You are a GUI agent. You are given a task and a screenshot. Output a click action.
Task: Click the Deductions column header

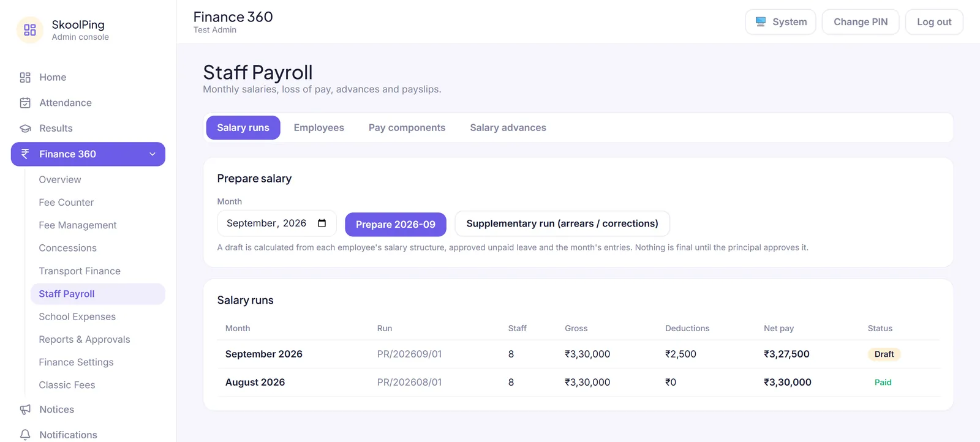pos(687,329)
